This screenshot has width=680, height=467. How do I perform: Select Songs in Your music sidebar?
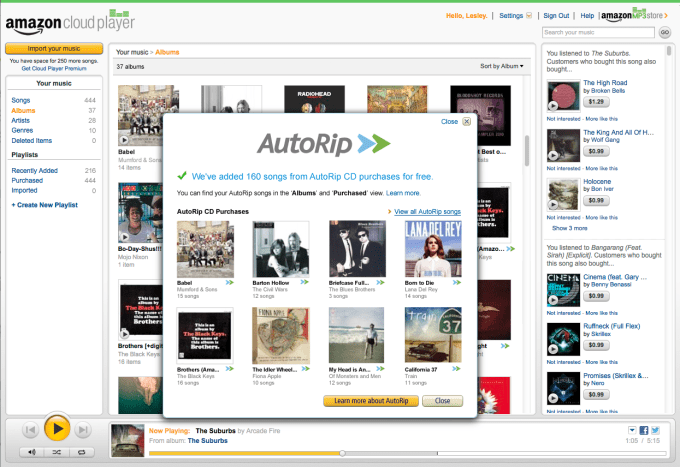(21, 100)
